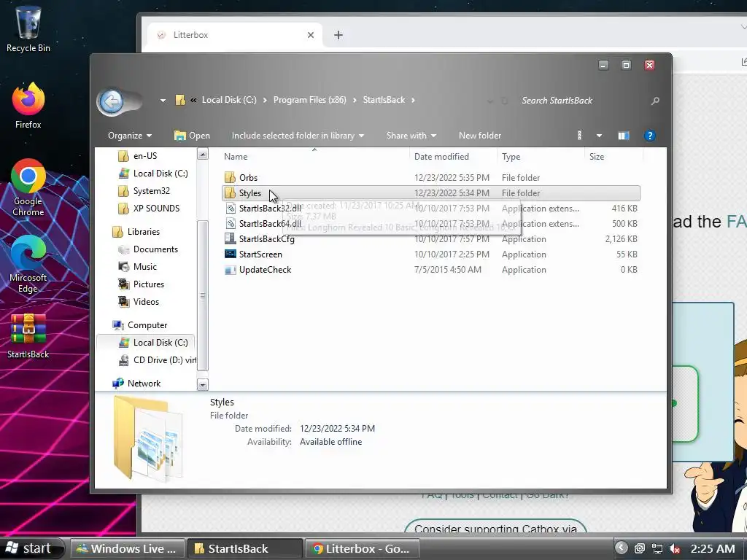Select the Styles folder row
Screen dimensions: 747x560
(x=430, y=192)
